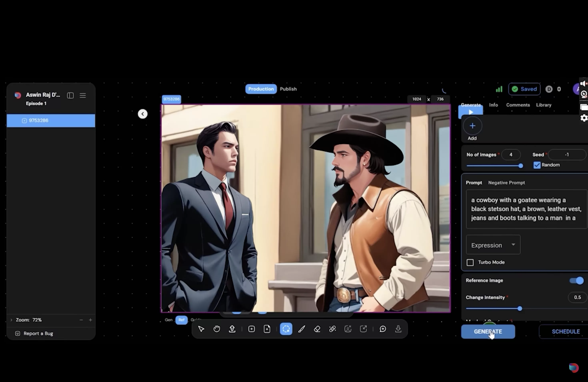Image resolution: width=588 pixels, height=382 pixels.
Task: Select the bandage healing tool
Action: coord(333,329)
